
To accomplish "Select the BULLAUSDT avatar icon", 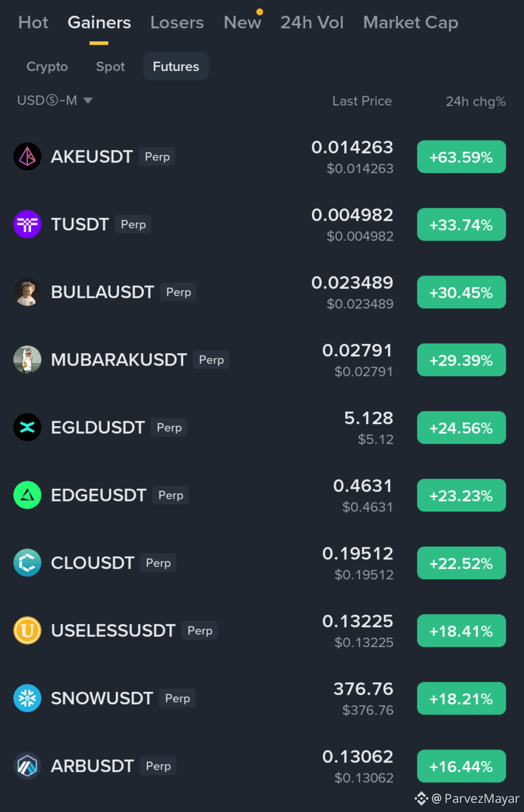I will [x=27, y=292].
